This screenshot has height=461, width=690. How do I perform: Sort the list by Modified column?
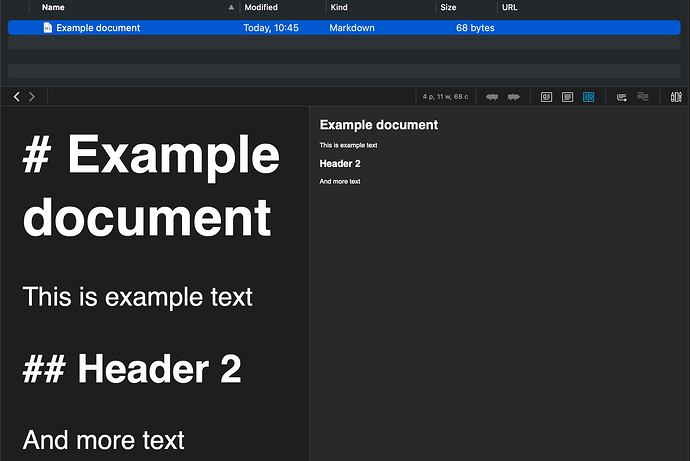(x=261, y=7)
